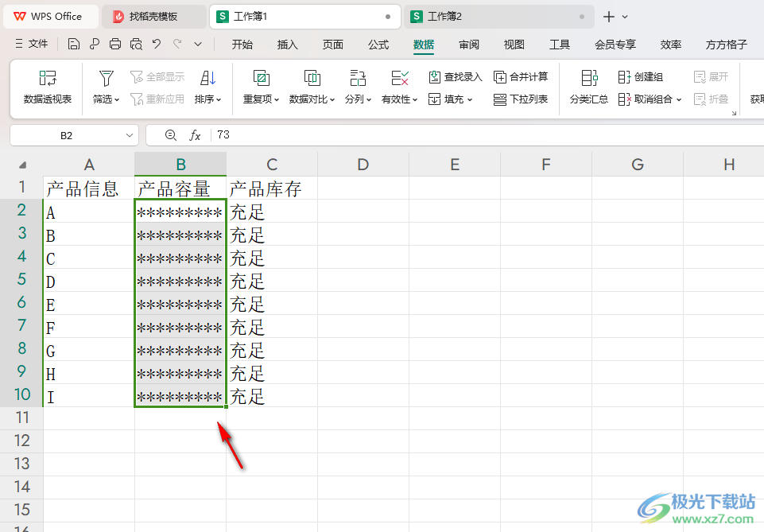Click cell 产品库存 in C1
This screenshot has height=532, width=764.
pyautogui.click(x=272, y=188)
